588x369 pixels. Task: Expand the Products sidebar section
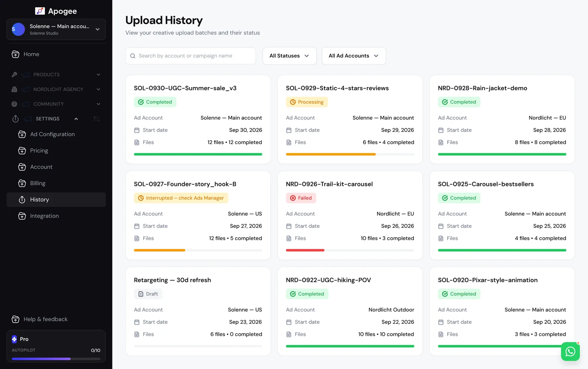pyautogui.click(x=56, y=75)
